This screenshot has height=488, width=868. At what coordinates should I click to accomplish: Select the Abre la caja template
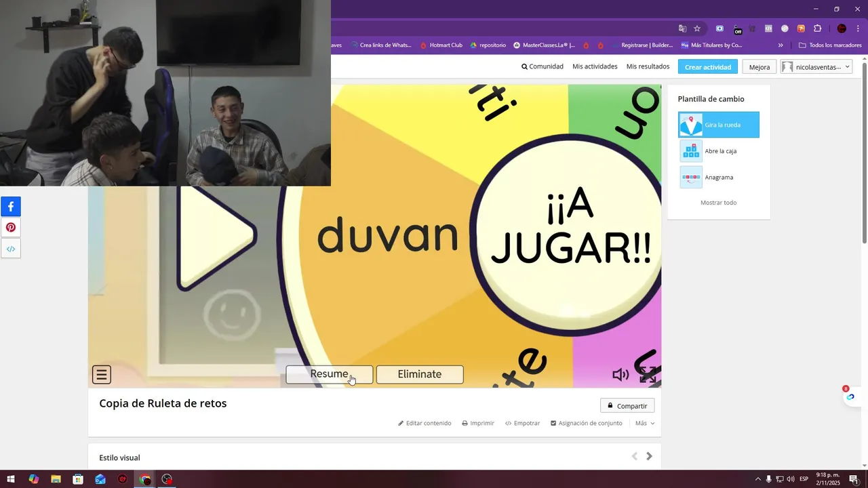[x=719, y=151]
